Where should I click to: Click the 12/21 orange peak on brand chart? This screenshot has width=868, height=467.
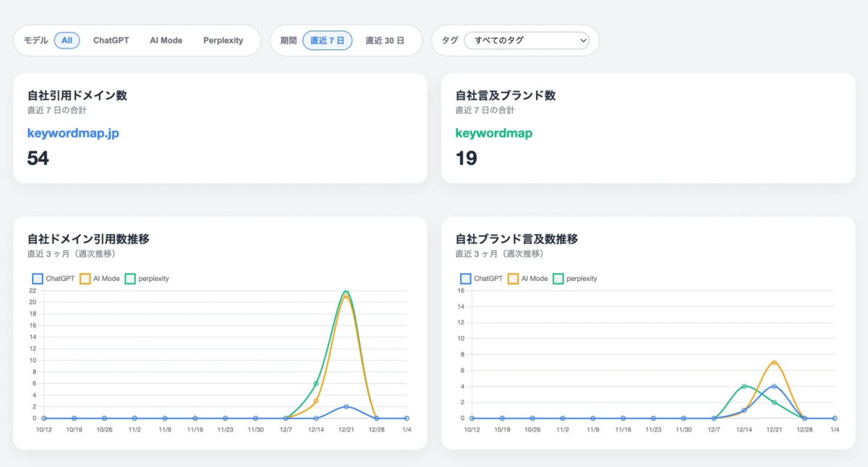775,361
